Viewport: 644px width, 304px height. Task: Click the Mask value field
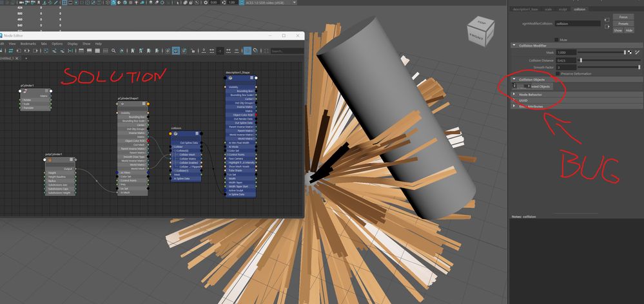tap(566, 53)
